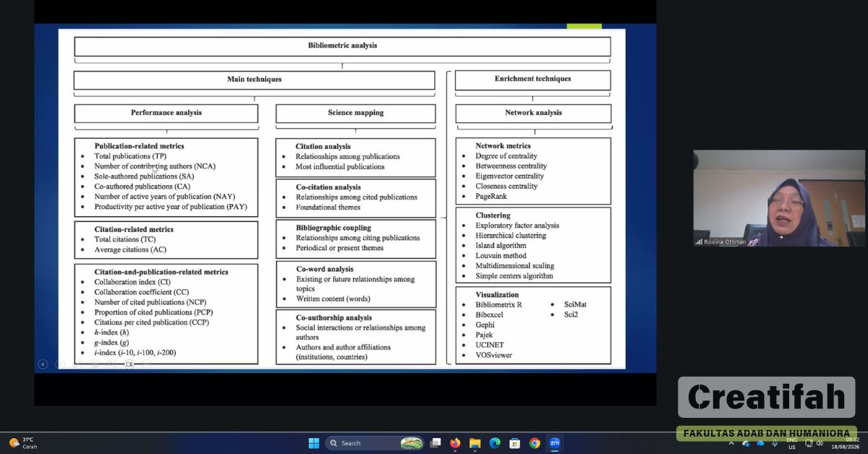Click the taskbar Search box
Image resolution: width=868 pixels, height=454 pixels.
(375, 443)
